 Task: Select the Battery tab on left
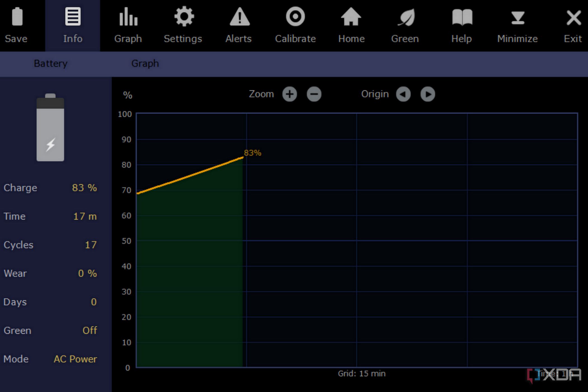pyautogui.click(x=51, y=64)
